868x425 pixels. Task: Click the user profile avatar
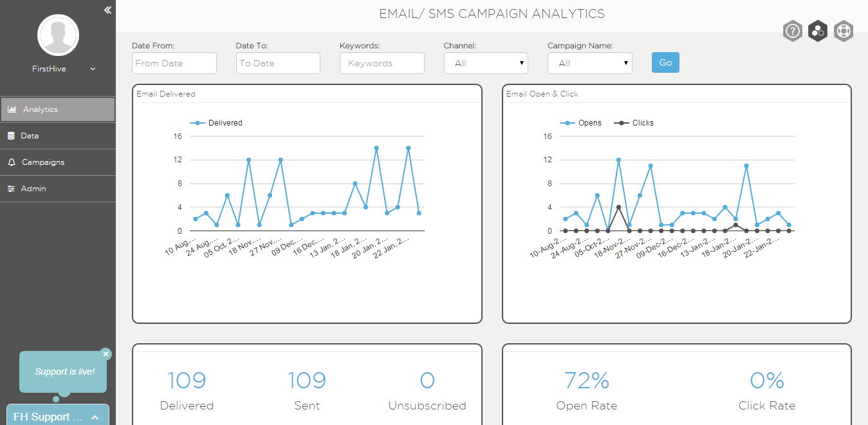coord(58,35)
